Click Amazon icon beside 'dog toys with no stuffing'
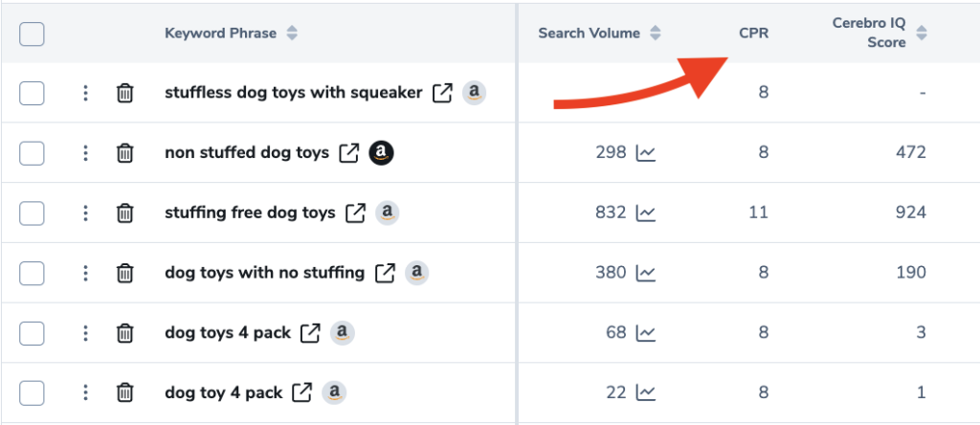 pyautogui.click(x=417, y=273)
